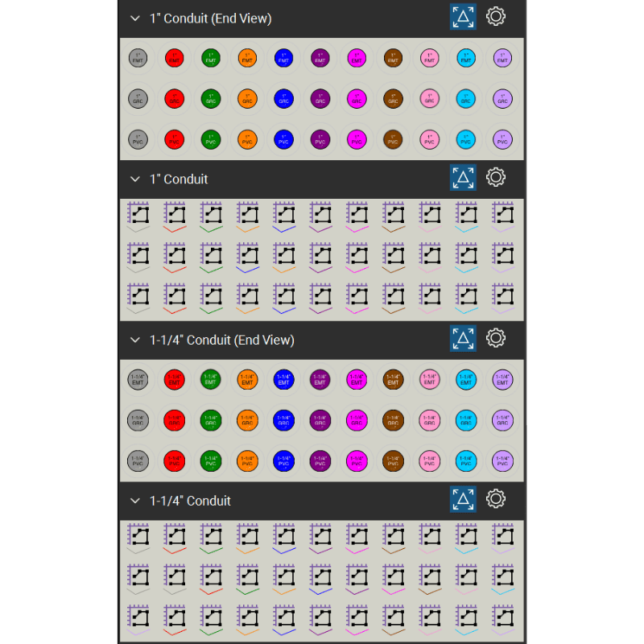This screenshot has width=644, height=644.
Task: Select the red 1" EMT end view tool
Action: coord(174,58)
